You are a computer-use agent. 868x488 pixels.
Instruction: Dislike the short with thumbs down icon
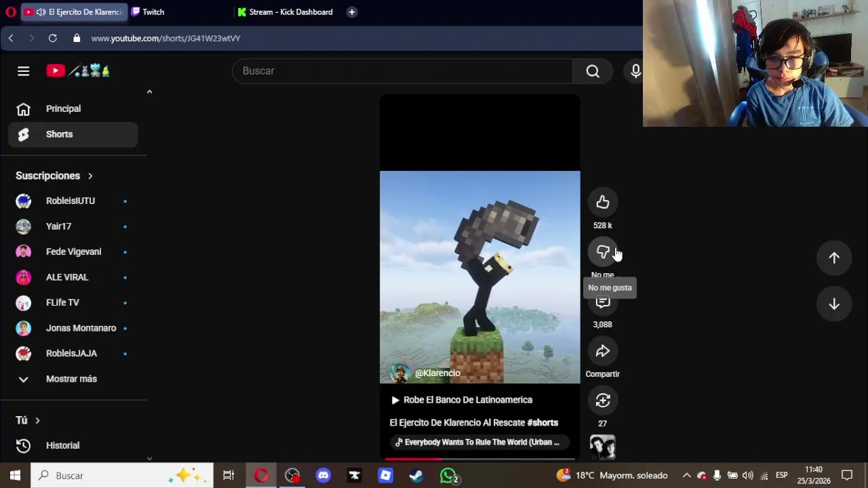pos(603,252)
